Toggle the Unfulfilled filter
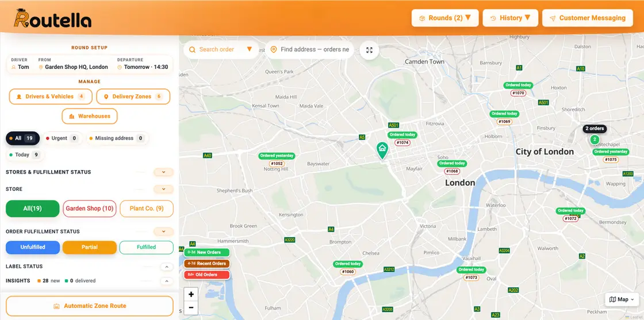 pyautogui.click(x=33, y=248)
